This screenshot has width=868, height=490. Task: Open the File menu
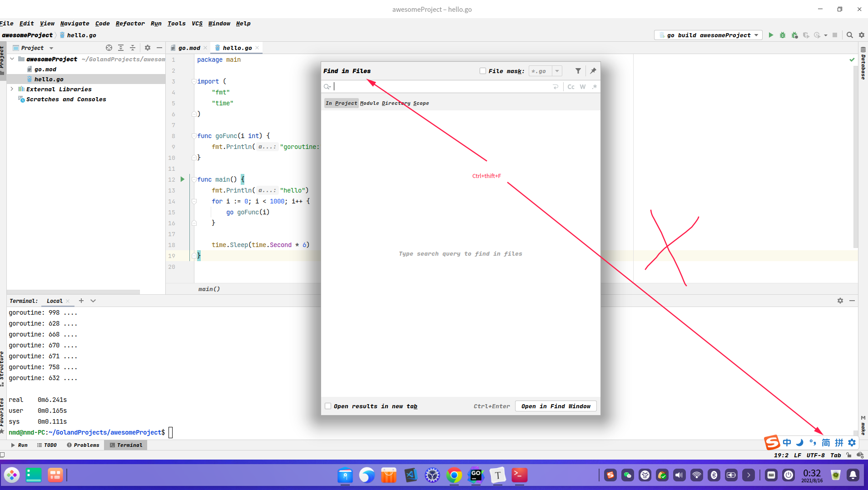[x=6, y=23]
